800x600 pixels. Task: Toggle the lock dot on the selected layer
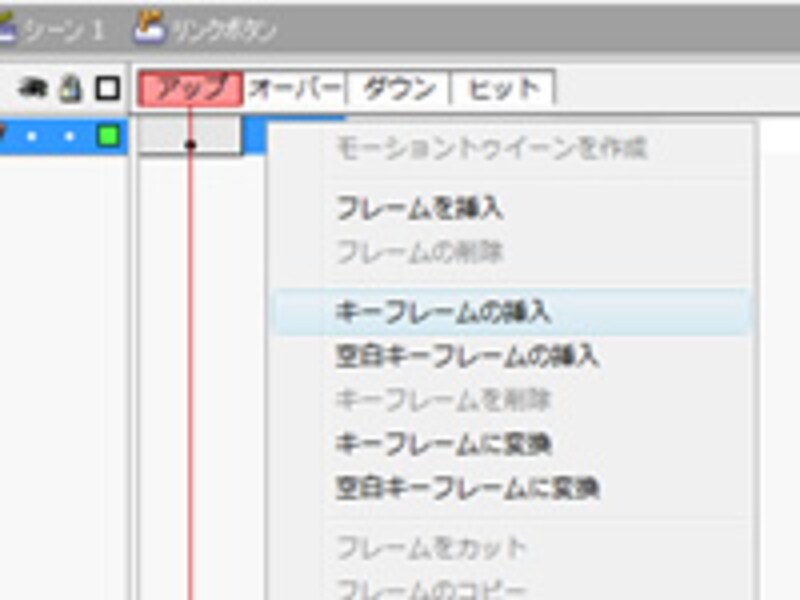[69, 135]
